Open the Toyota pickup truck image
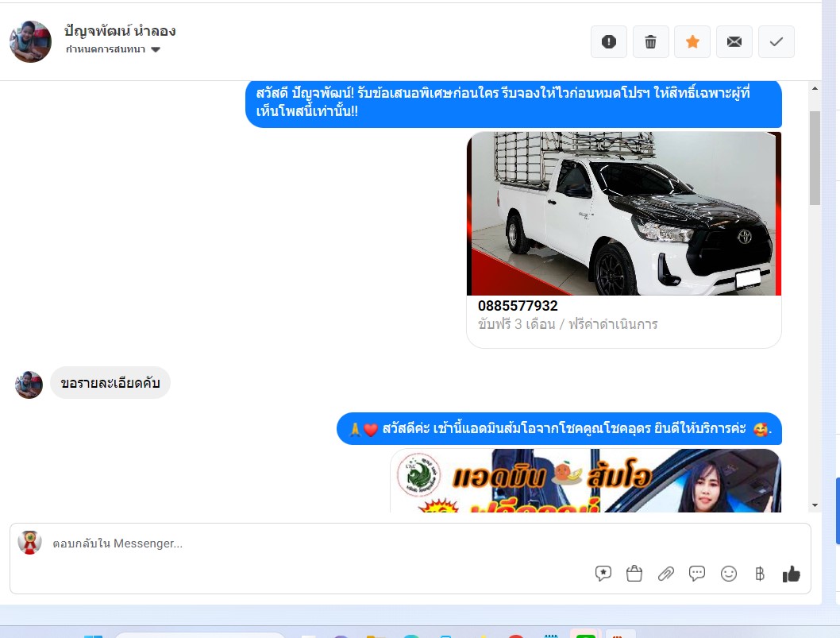This screenshot has width=840, height=638. [x=624, y=214]
